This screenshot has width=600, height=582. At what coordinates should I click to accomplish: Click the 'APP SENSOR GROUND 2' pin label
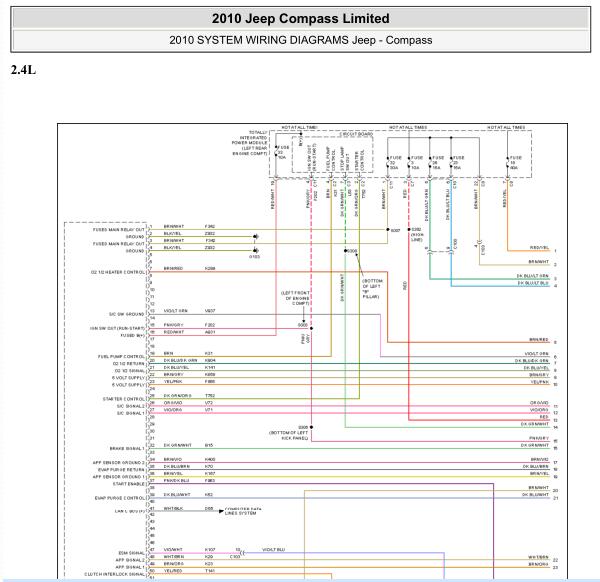[x=119, y=463]
